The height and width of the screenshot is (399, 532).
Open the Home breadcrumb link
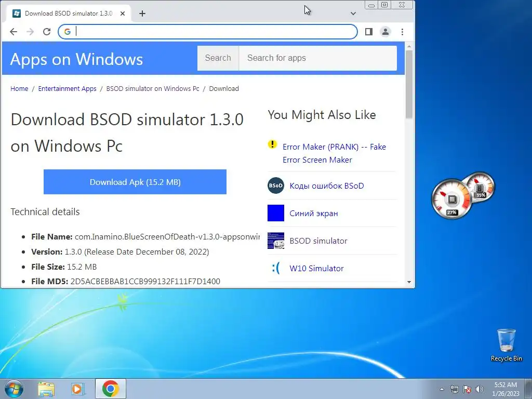[19, 88]
